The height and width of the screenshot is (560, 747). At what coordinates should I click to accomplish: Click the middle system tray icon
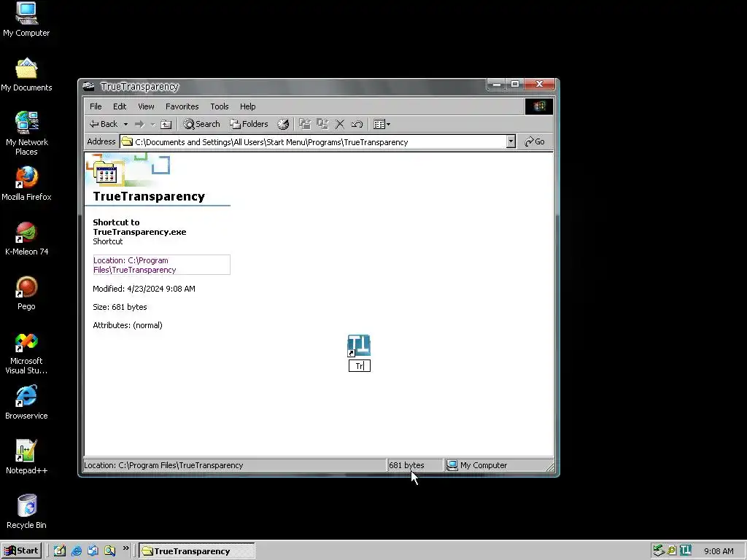(x=672, y=551)
